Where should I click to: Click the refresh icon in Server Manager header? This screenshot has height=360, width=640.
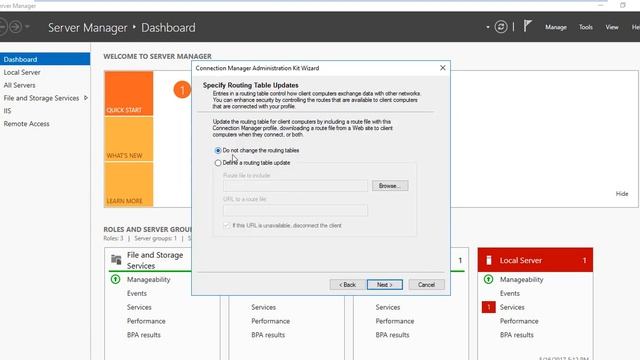coord(501,27)
